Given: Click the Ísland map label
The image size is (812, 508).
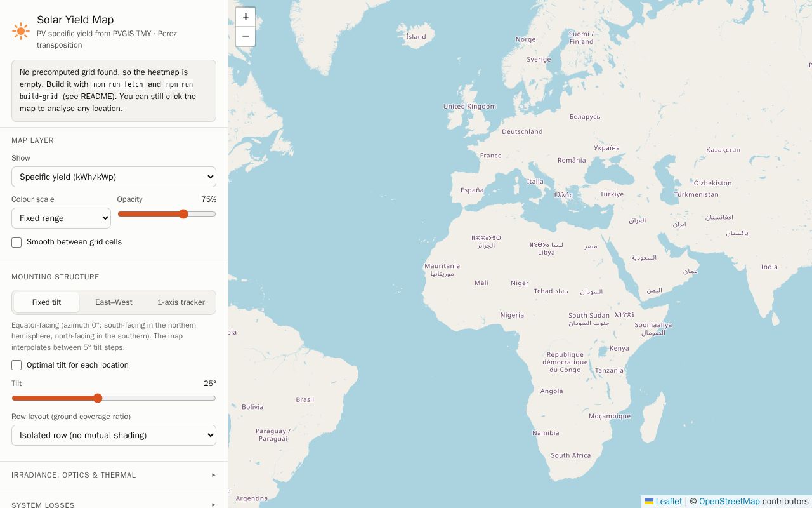Looking at the screenshot, I should pyautogui.click(x=416, y=36).
